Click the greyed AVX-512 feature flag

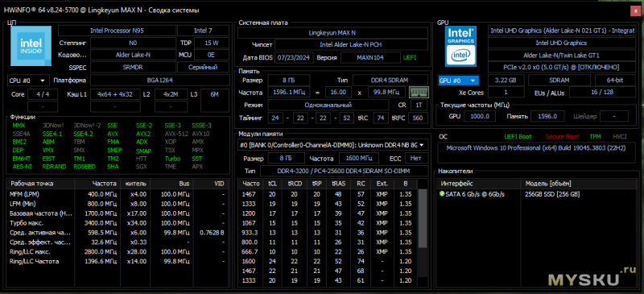point(175,134)
